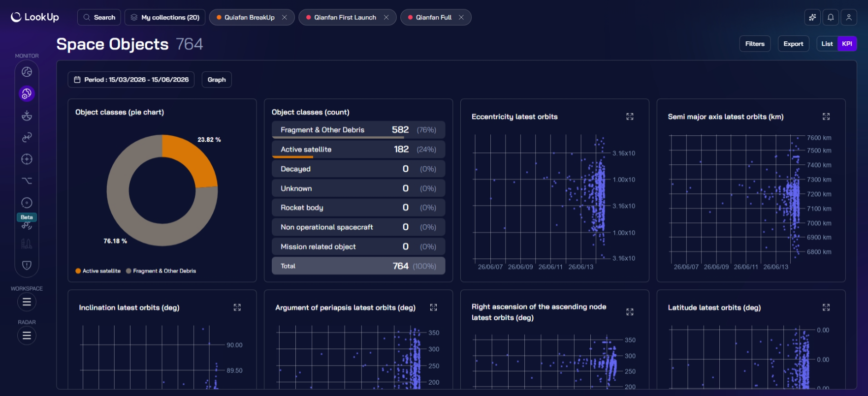The image size is (868, 396).
Task: Open the Beta satellite sidebar icon
Action: (27, 225)
